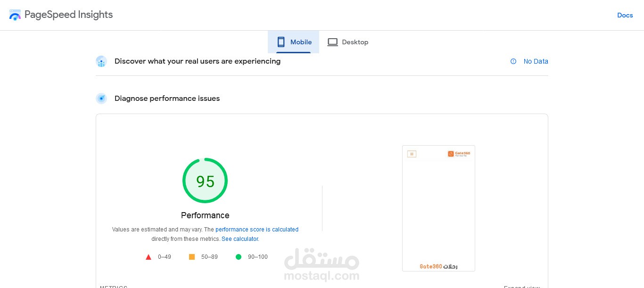Click the 50–89 range label

(209, 257)
